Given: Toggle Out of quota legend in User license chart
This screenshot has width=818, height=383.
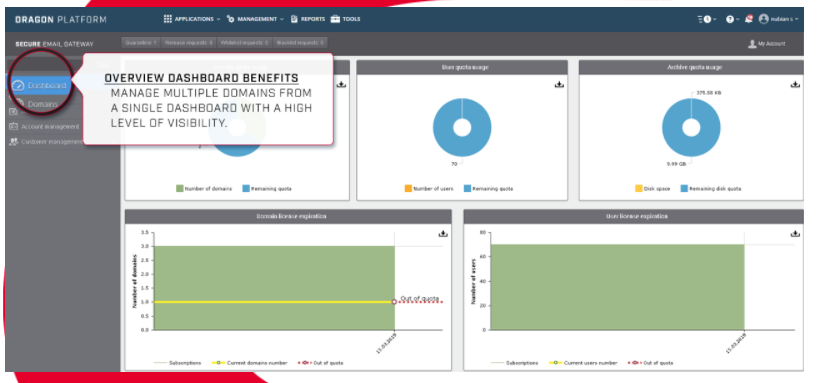Looking at the screenshot, I should (650, 363).
